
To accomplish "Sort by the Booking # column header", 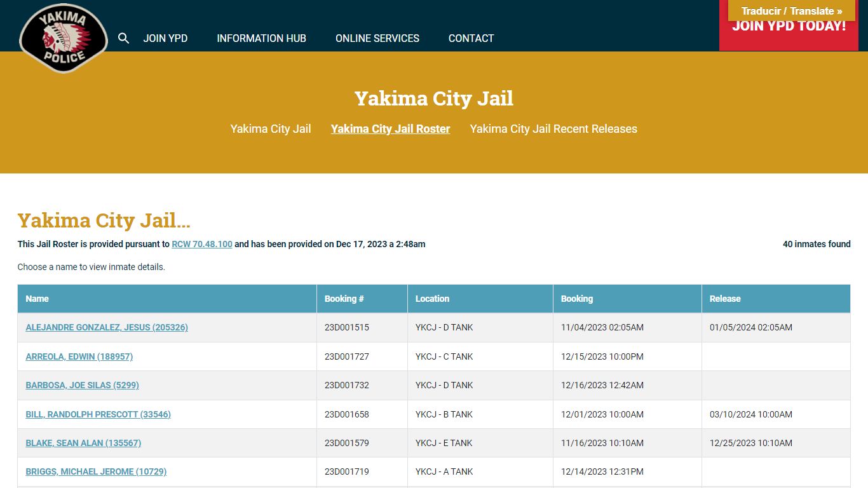I will [362, 299].
